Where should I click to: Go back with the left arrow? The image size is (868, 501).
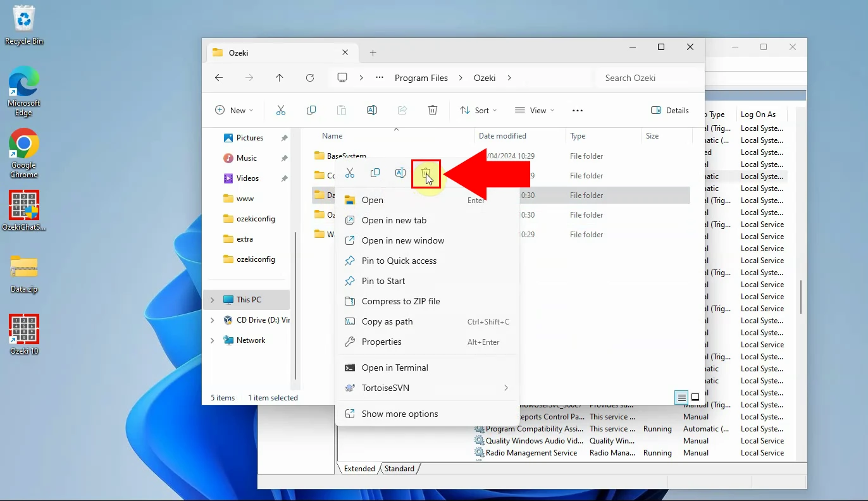[219, 78]
